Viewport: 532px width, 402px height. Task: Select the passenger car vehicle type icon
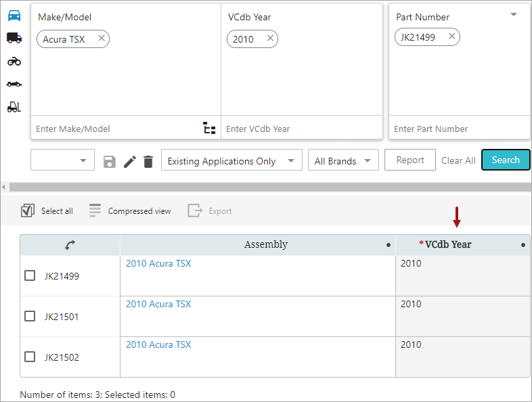pos(14,16)
